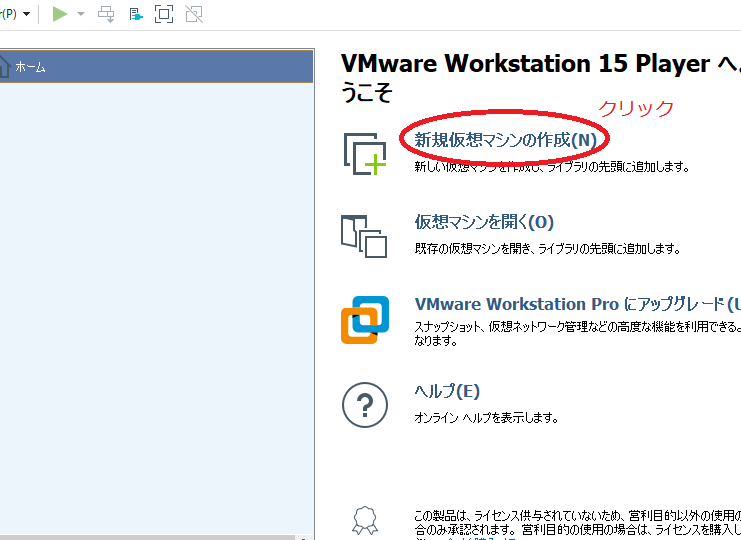Click 仮想マシンを開く(O) link
This screenshot has width=741, height=540.
(x=484, y=222)
